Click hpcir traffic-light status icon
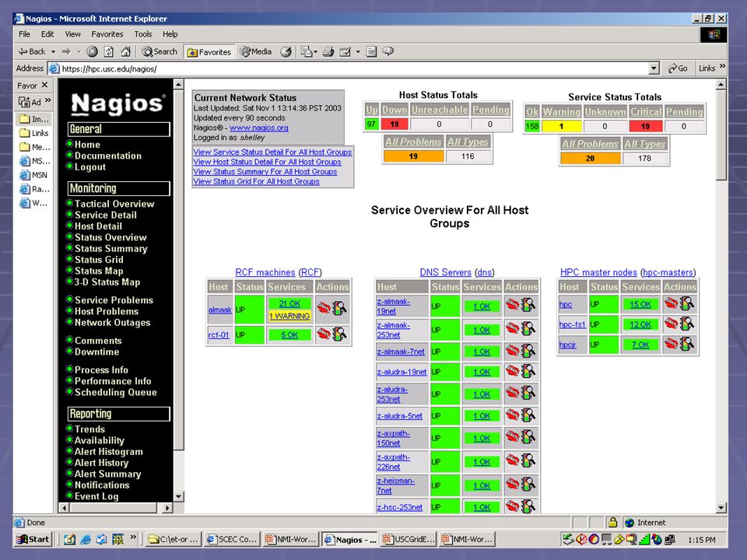Image resolution: width=747 pixels, height=560 pixels. pyautogui.click(x=687, y=344)
